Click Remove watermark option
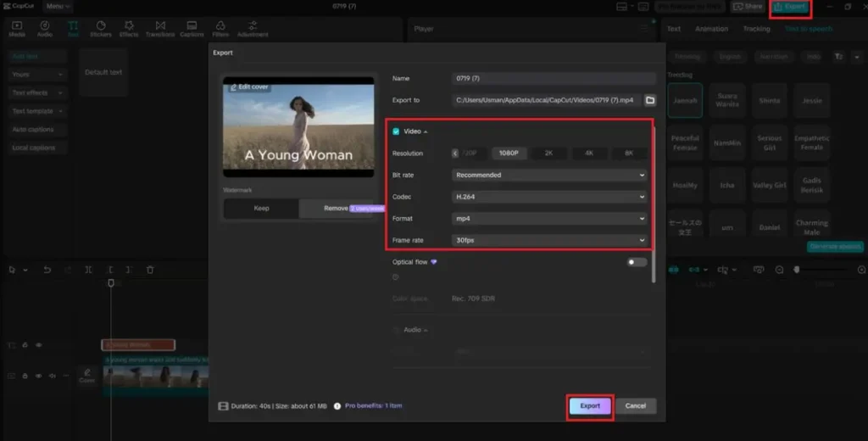The image size is (868, 441). [x=337, y=209]
